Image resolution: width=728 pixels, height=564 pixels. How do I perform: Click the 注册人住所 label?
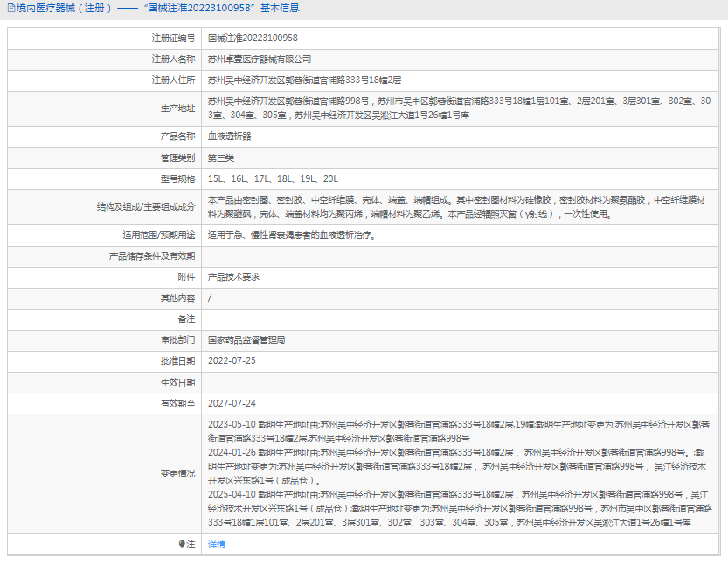173,80
